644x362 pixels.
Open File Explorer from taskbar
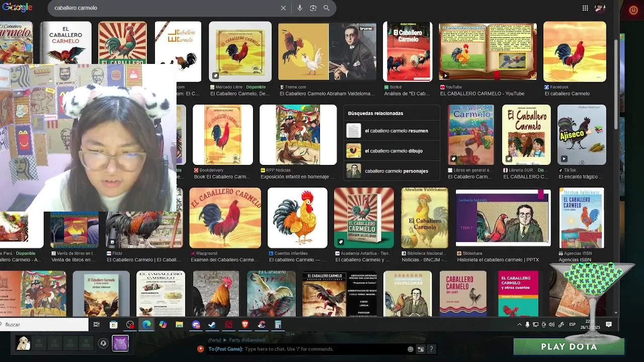click(179, 325)
